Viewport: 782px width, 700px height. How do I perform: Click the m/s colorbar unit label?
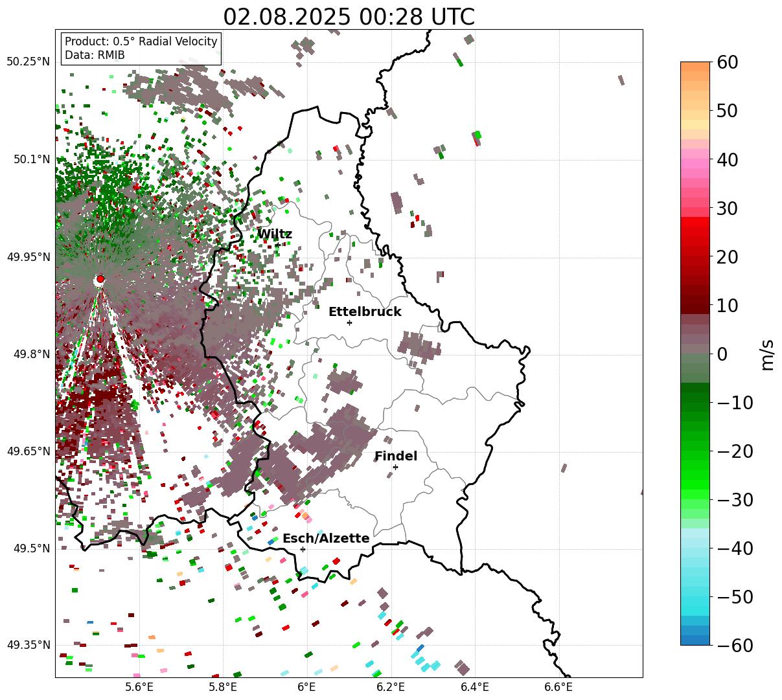[768, 355]
